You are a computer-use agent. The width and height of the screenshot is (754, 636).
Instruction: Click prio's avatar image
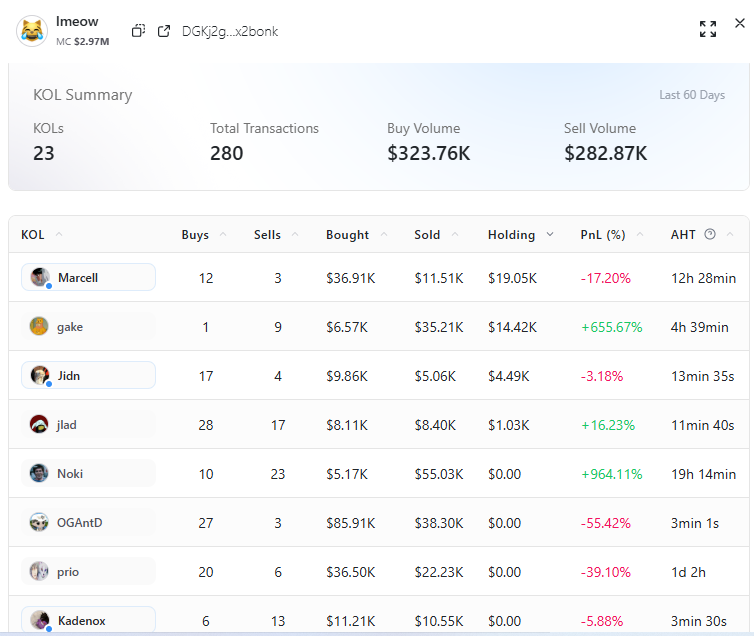pyautogui.click(x=39, y=572)
